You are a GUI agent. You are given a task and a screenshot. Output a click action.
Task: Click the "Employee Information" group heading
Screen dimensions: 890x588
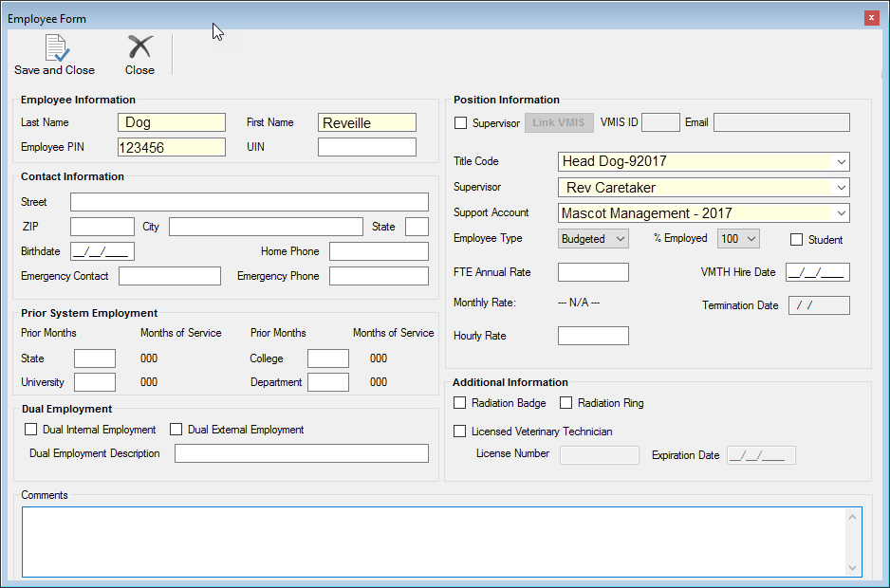pyautogui.click(x=79, y=100)
